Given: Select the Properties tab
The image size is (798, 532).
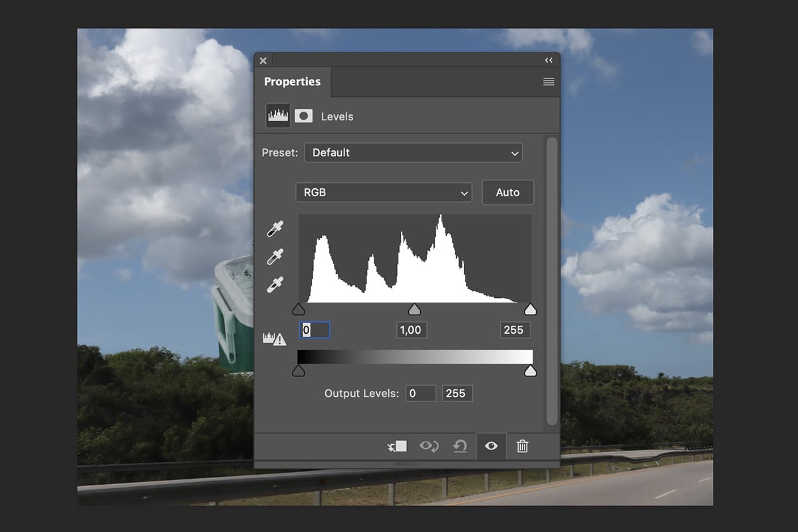Looking at the screenshot, I should (293, 82).
